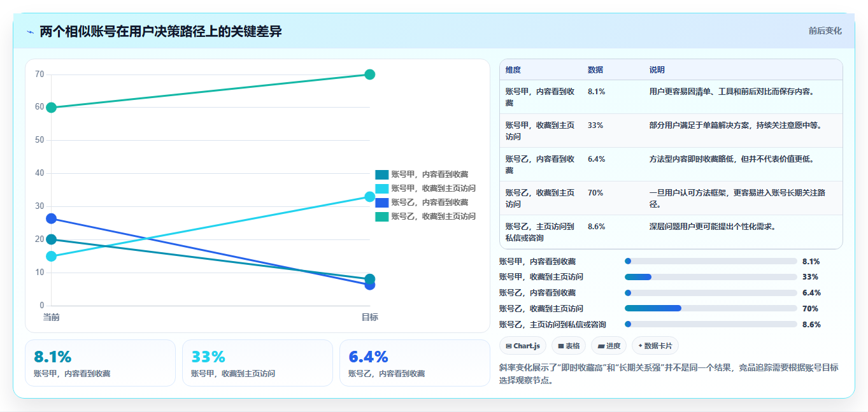Click the 6.4% progress bar for 账号乙
This screenshot has width=868, height=412.
coord(711,293)
